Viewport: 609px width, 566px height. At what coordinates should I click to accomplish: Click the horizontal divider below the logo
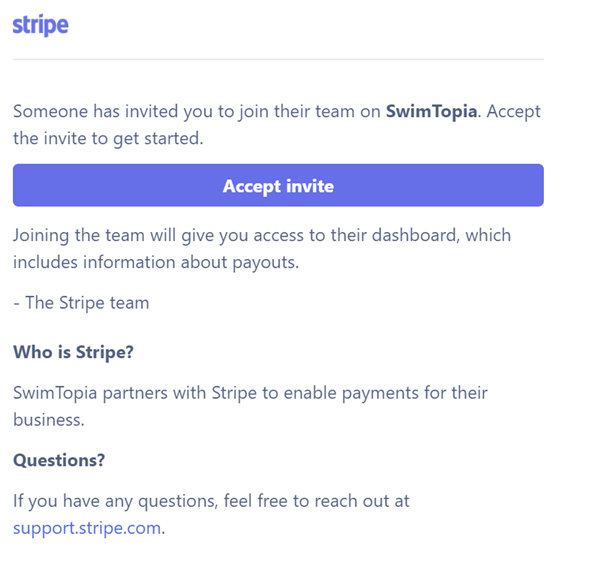(x=278, y=59)
